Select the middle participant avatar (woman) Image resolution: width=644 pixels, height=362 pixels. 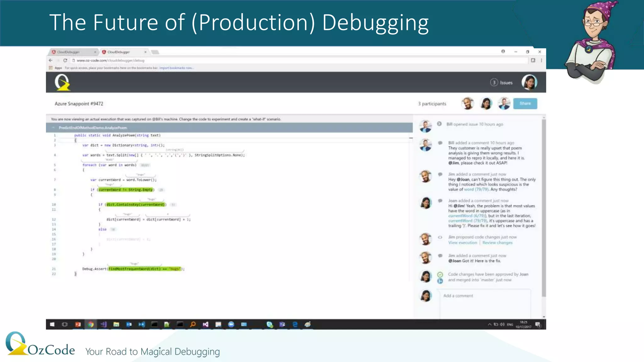486,103
